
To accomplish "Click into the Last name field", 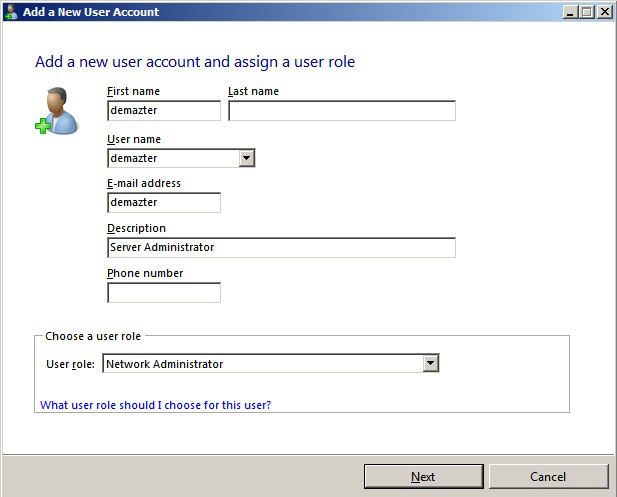I will 341,111.
